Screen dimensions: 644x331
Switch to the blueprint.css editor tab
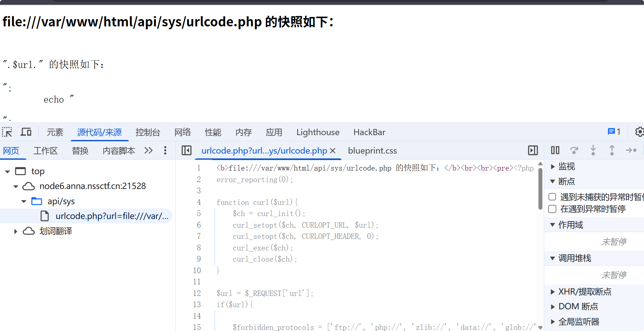372,151
